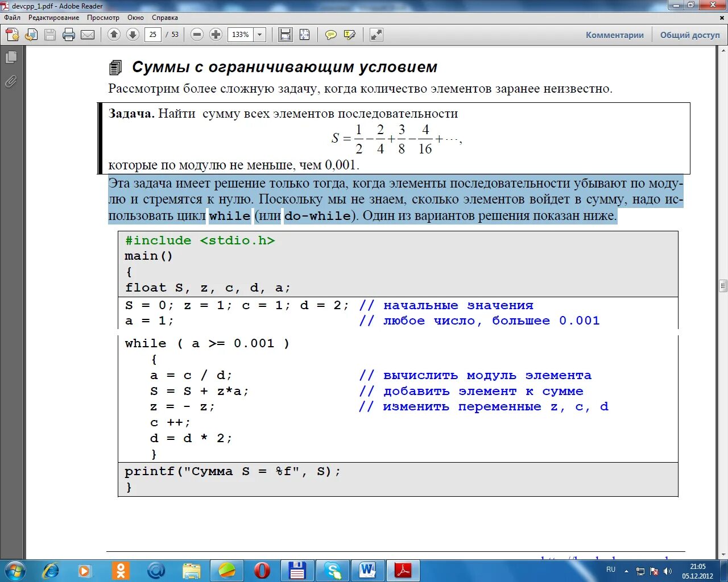
Task: Show attachments paperclip panel in sidebar
Action: [11, 82]
